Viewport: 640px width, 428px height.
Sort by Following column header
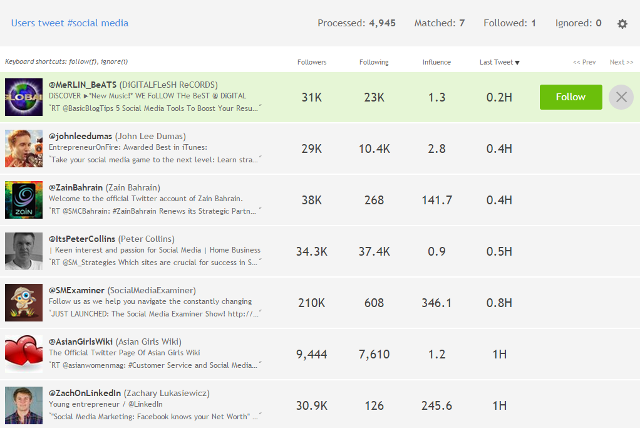tap(374, 62)
